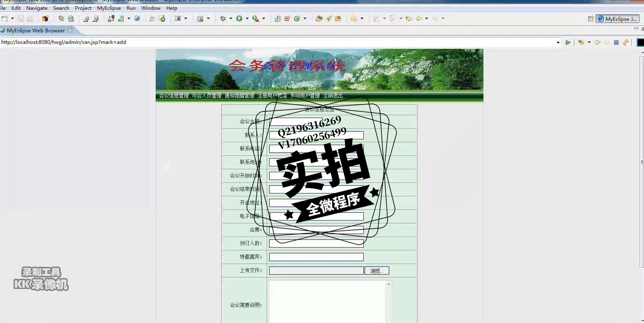
Task: Open the MyEclipse menu
Action: pos(109,8)
